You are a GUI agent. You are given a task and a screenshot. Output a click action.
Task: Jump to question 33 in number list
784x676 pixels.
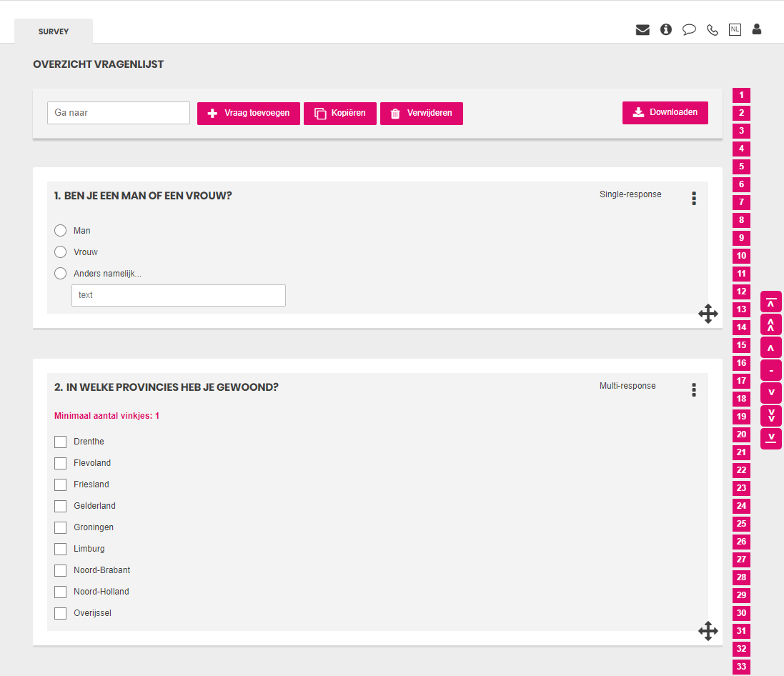pos(742,667)
